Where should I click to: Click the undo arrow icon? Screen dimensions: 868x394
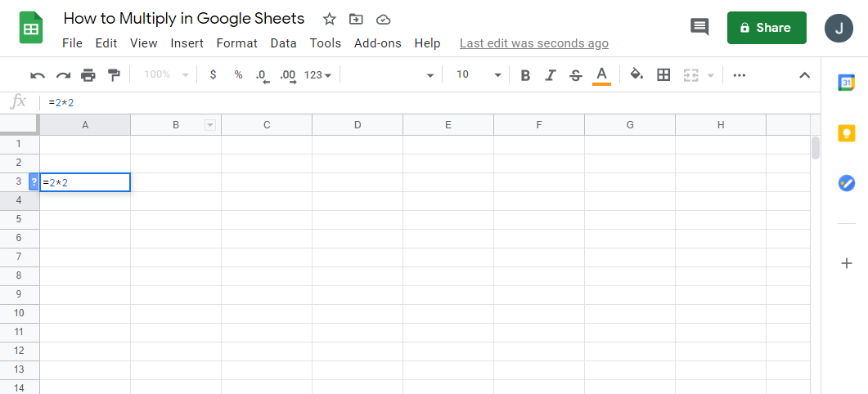[38, 75]
